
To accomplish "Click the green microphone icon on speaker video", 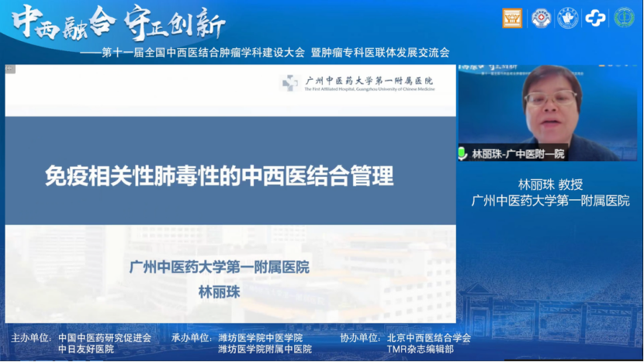I will [463, 153].
